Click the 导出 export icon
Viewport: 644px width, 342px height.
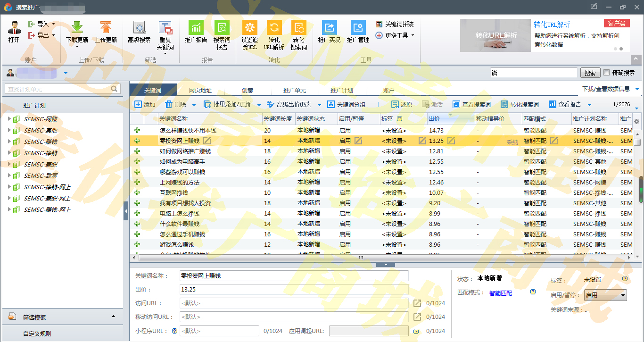click(x=32, y=35)
